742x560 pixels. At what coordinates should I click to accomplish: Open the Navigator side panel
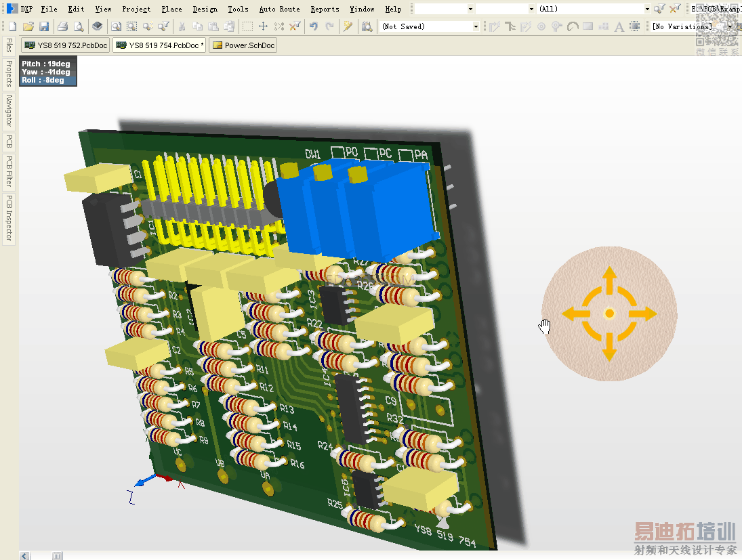click(x=9, y=110)
